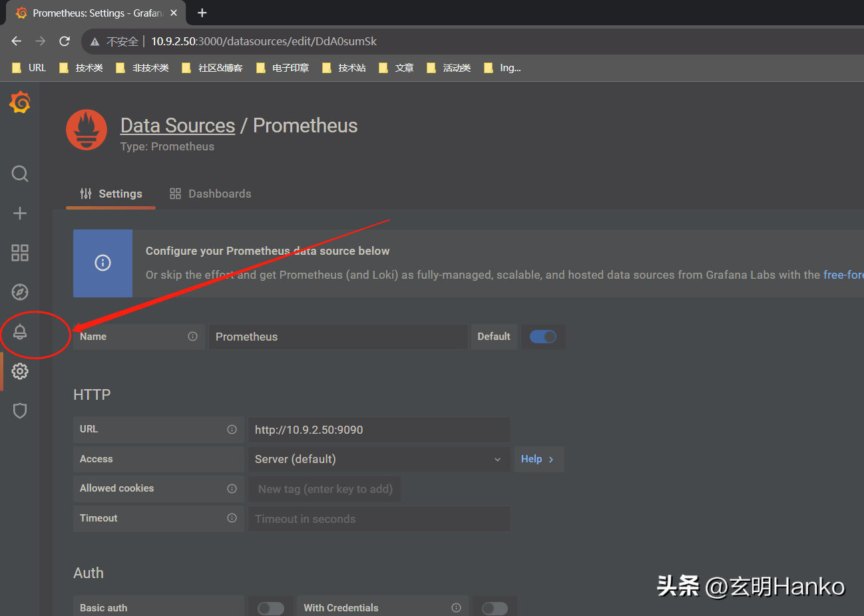Open the Access Server (default) dropdown
The image size is (864, 616).
(379, 460)
